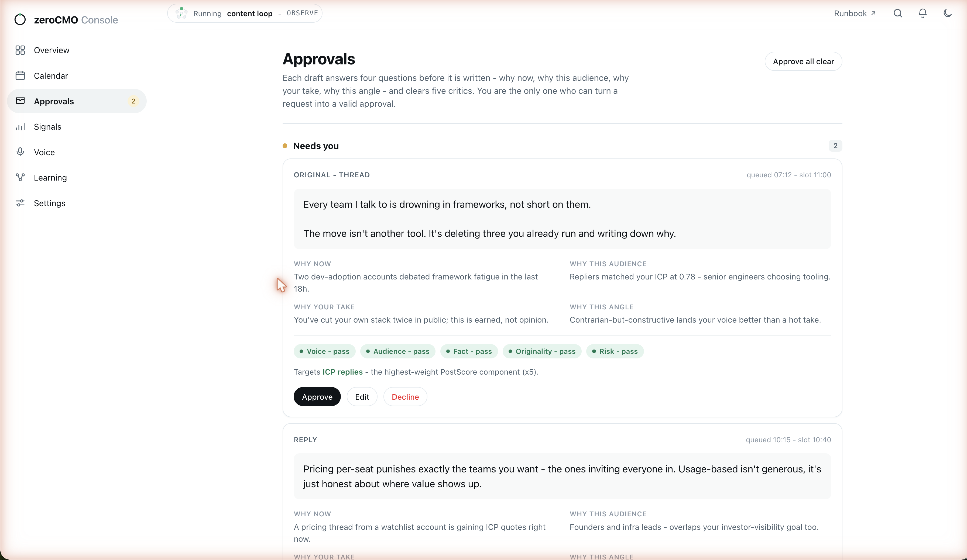Click the Voice microphone icon
967x560 pixels.
tap(20, 152)
